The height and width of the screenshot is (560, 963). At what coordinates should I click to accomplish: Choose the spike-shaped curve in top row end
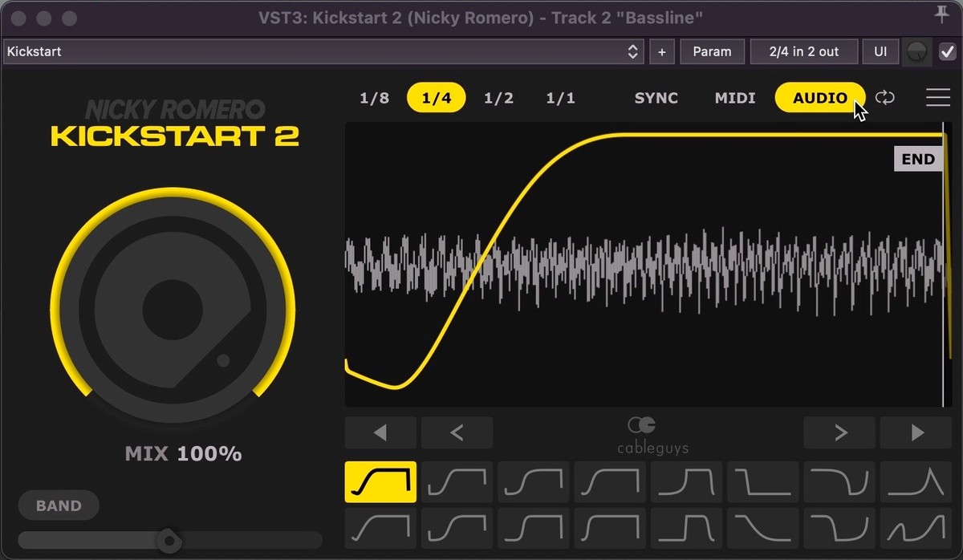click(x=916, y=481)
